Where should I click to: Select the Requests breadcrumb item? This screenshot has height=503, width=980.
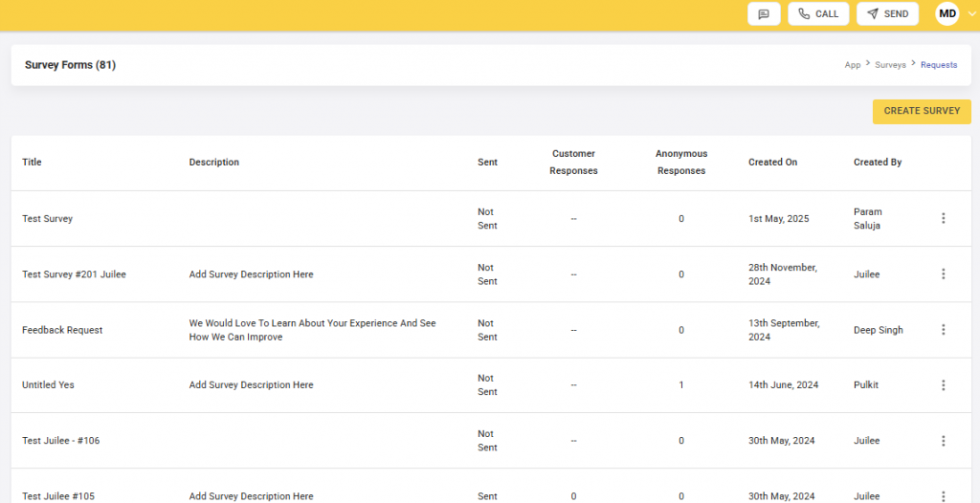[x=938, y=65]
